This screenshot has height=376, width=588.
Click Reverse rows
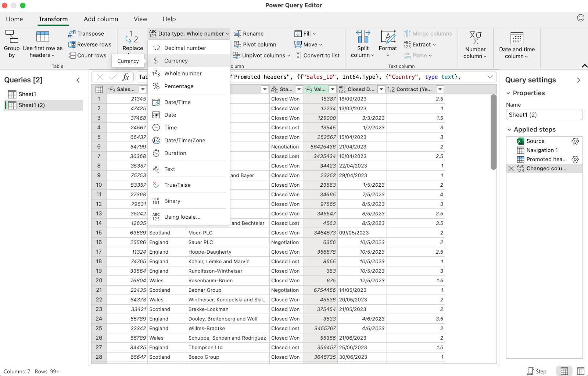pyautogui.click(x=90, y=44)
